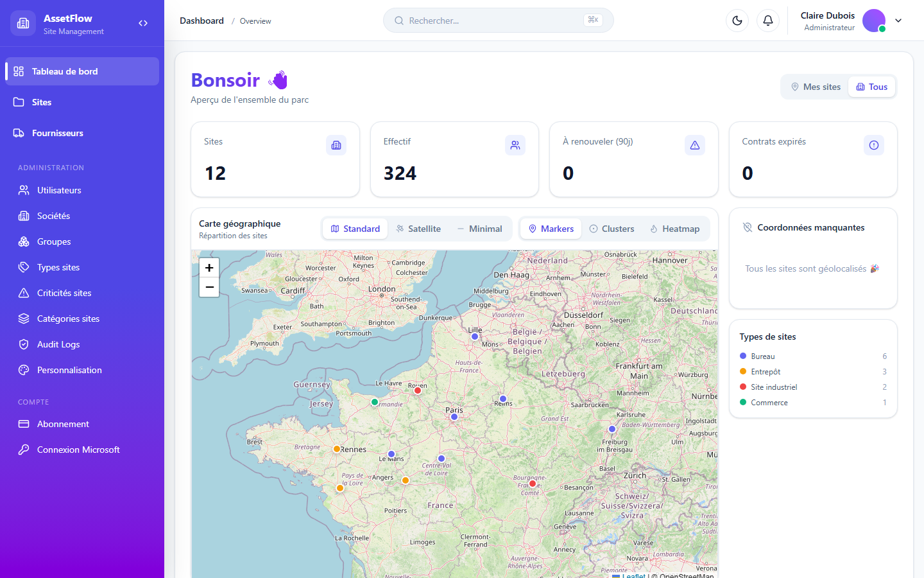Select Markers display mode

[x=551, y=229]
